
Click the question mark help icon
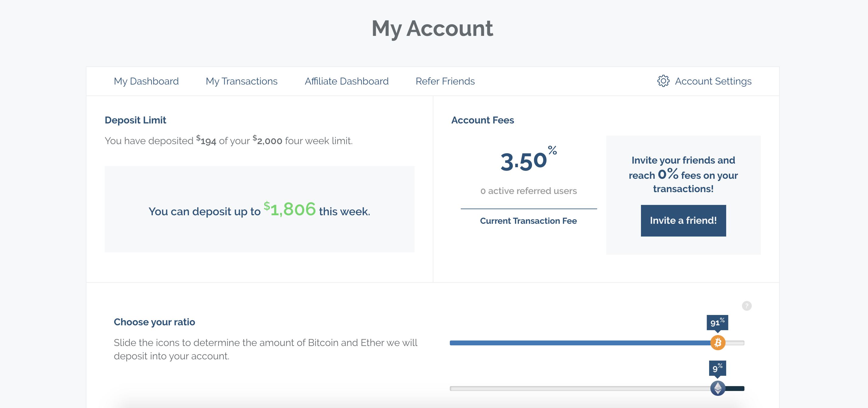coord(747,306)
